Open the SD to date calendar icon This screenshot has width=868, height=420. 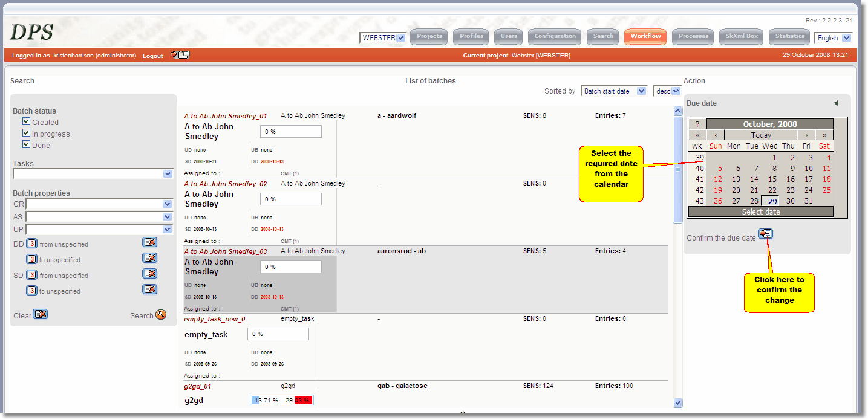point(32,291)
